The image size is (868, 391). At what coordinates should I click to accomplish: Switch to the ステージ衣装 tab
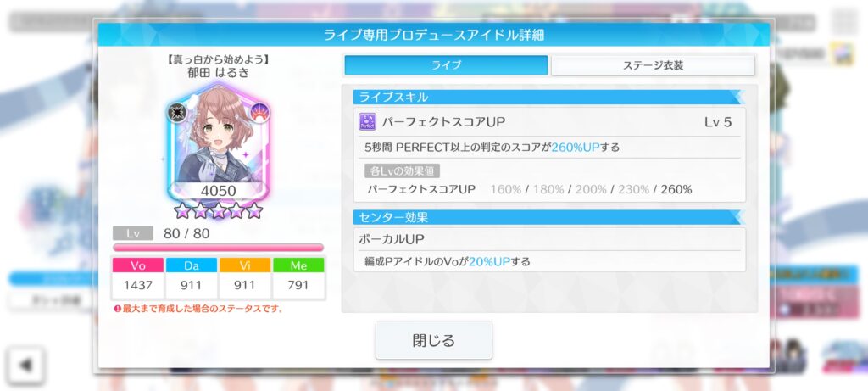pyautogui.click(x=654, y=64)
